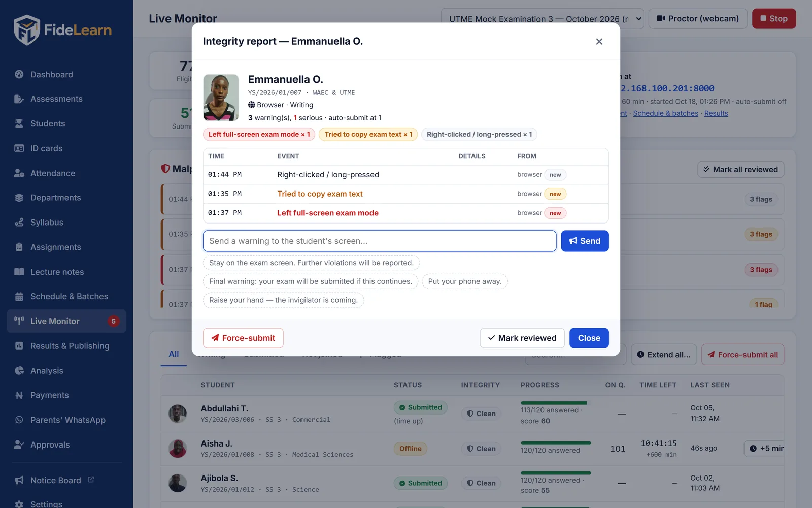
Task: Select Live Monitor in the sidebar
Action: click(66, 321)
